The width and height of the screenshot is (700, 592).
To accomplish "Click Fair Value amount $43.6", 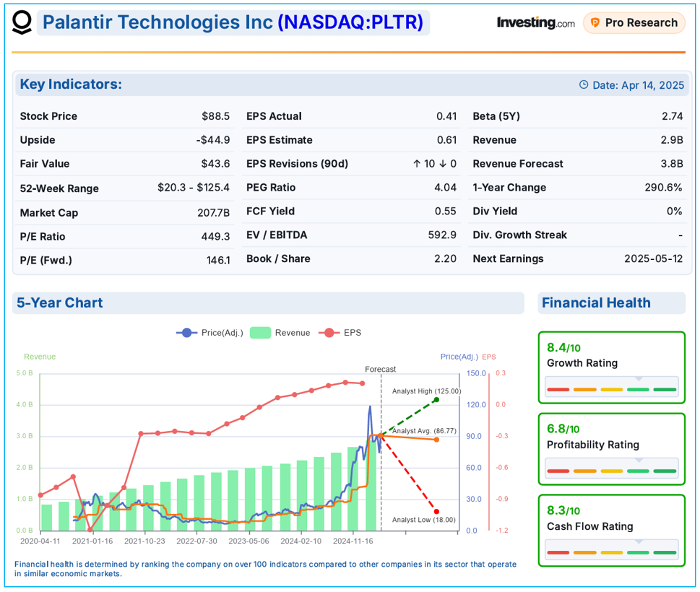I will click(x=215, y=164).
